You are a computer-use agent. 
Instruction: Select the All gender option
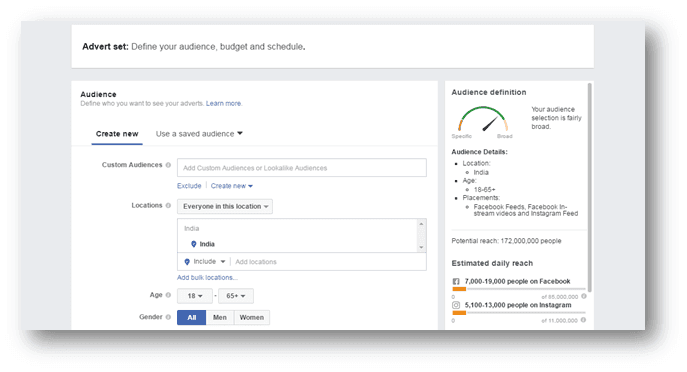[191, 317]
